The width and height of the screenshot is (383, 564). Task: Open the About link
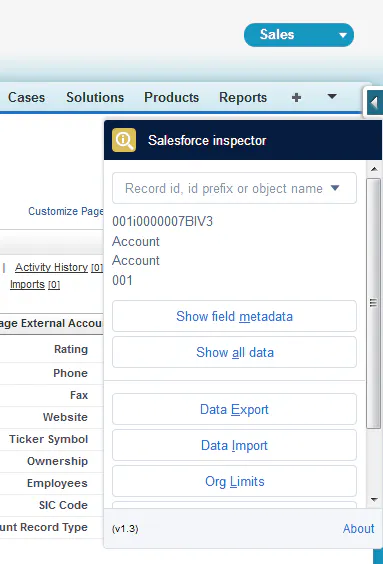(358, 528)
